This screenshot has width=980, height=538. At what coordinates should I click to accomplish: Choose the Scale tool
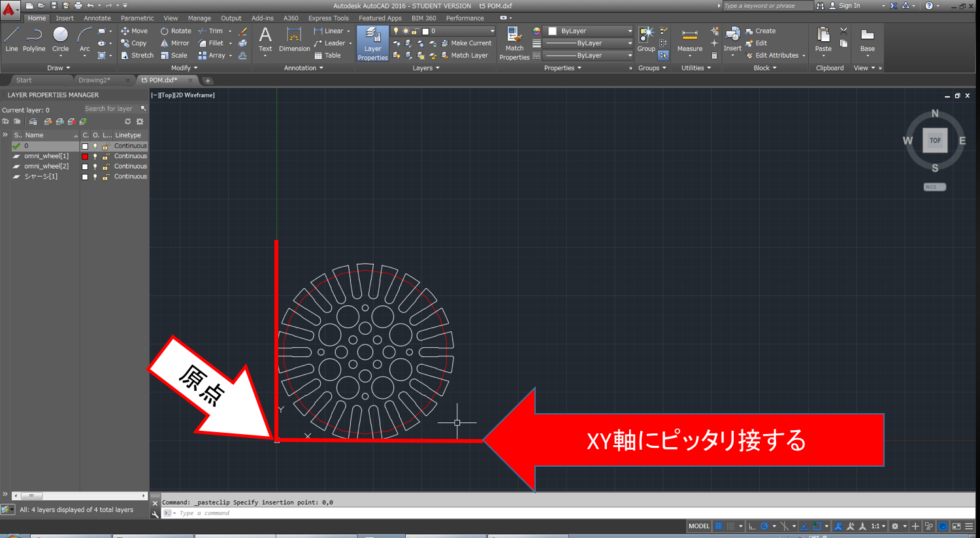click(174, 56)
